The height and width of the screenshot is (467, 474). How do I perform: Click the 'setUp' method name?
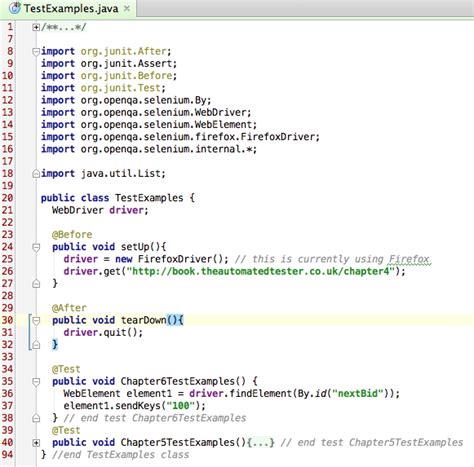click(135, 247)
